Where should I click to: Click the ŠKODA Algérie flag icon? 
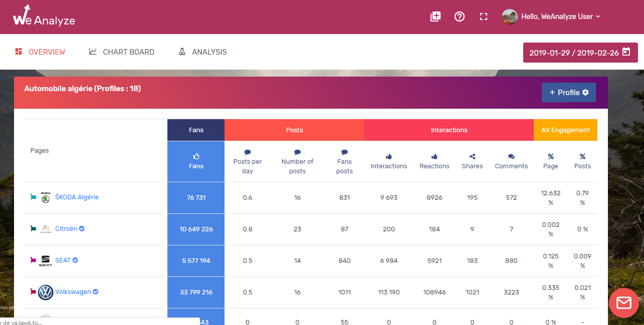point(33,197)
